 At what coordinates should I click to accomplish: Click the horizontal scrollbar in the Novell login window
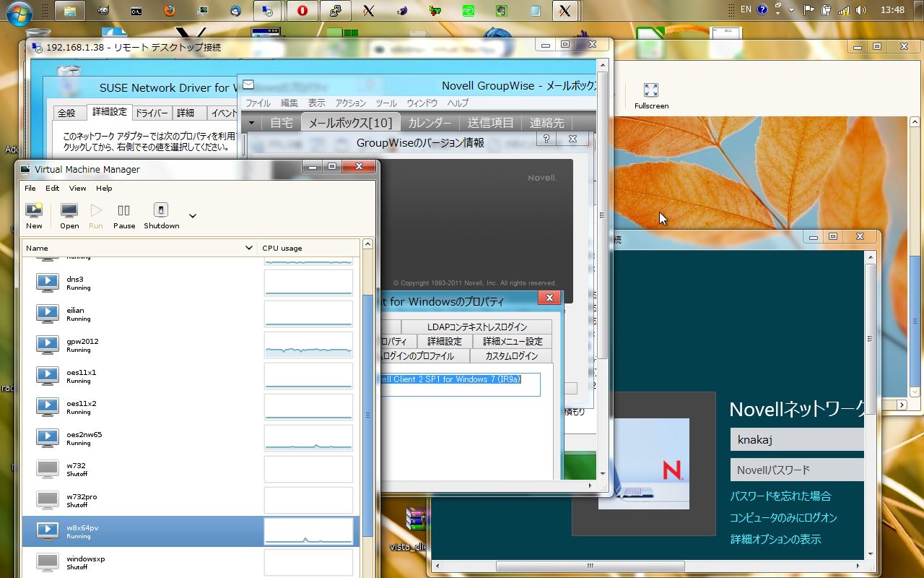click(589, 566)
